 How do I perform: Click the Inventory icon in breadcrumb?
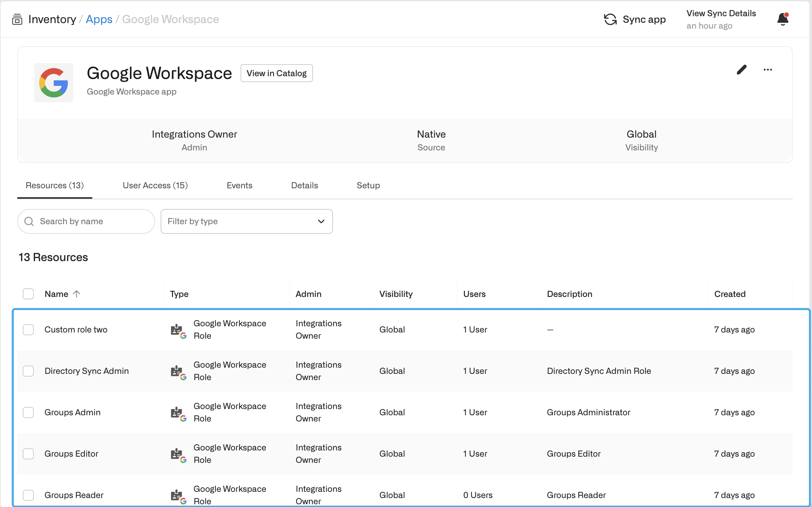17,19
